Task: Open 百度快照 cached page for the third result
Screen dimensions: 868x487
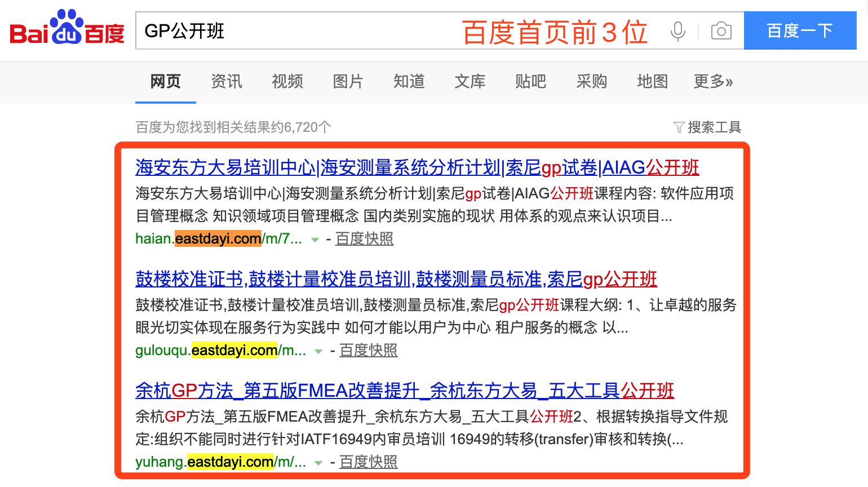Action: tap(367, 462)
